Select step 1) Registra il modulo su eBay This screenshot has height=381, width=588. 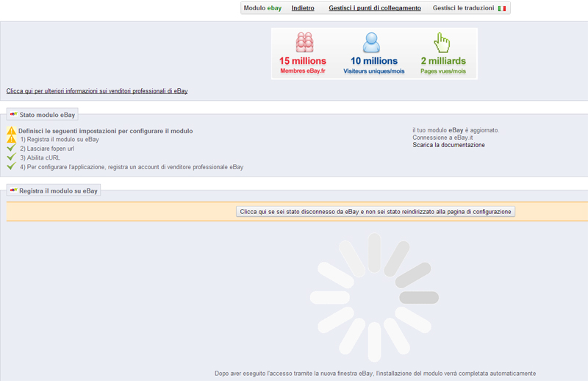[x=60, y=139]
